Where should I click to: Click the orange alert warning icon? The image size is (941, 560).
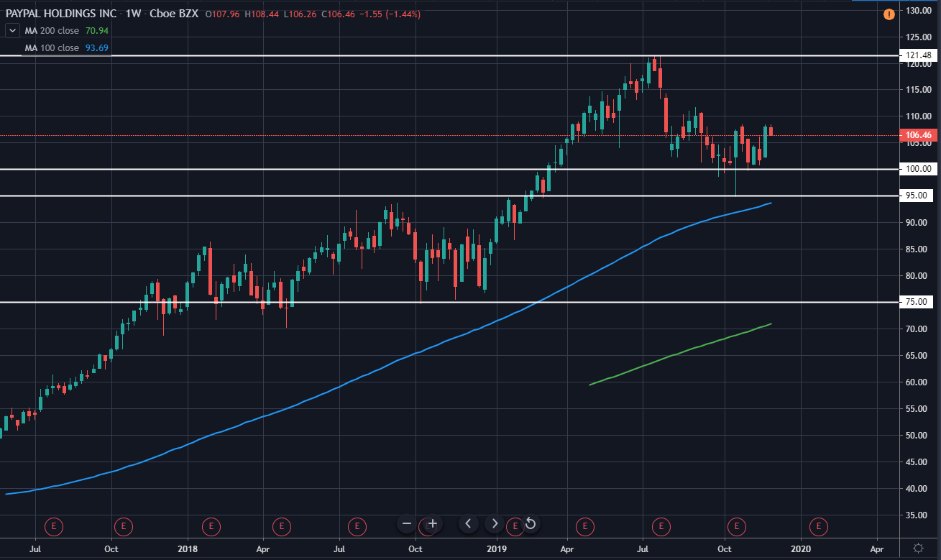[x=889, y=14]
